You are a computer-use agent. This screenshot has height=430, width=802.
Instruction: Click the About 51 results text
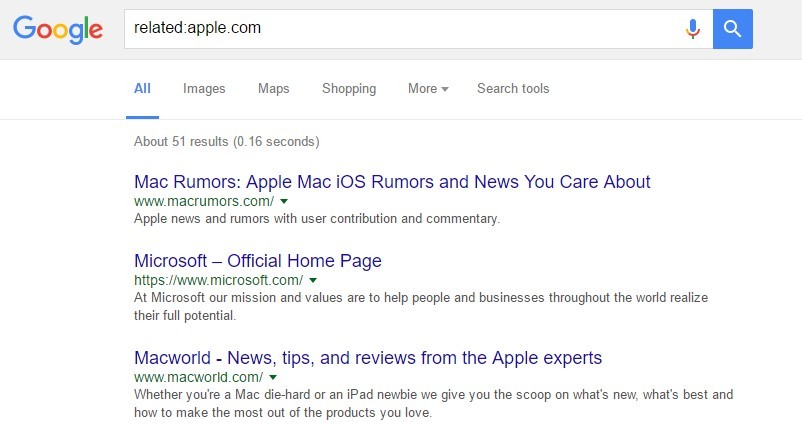[227, 142]
